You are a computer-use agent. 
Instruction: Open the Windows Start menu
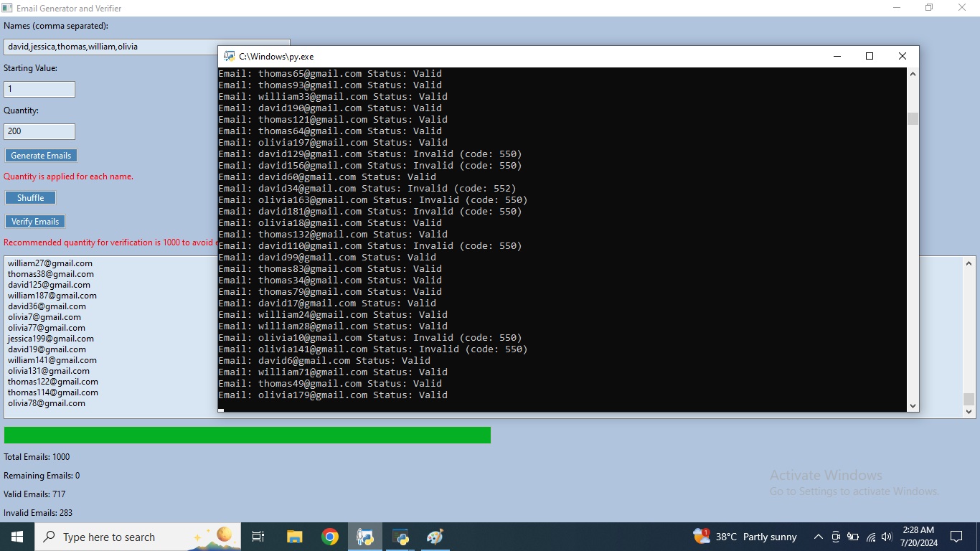tap(17, 537)
